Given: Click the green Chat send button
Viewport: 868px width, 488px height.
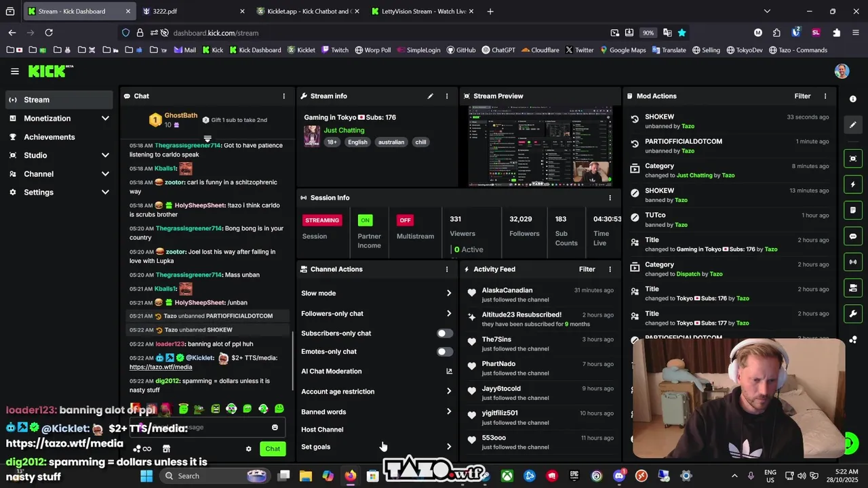Looking at the screenshot, I should (x=273, y=449).
